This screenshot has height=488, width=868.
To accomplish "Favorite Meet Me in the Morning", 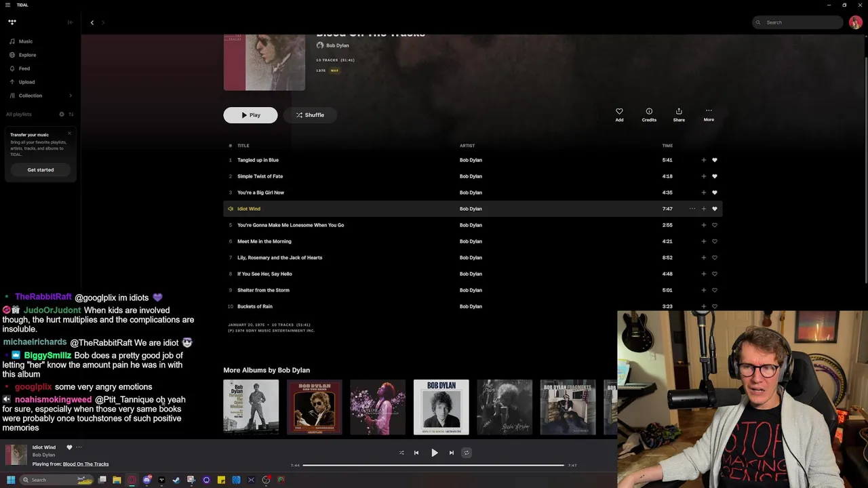I will pyautogui.click(x=715, y=241).
